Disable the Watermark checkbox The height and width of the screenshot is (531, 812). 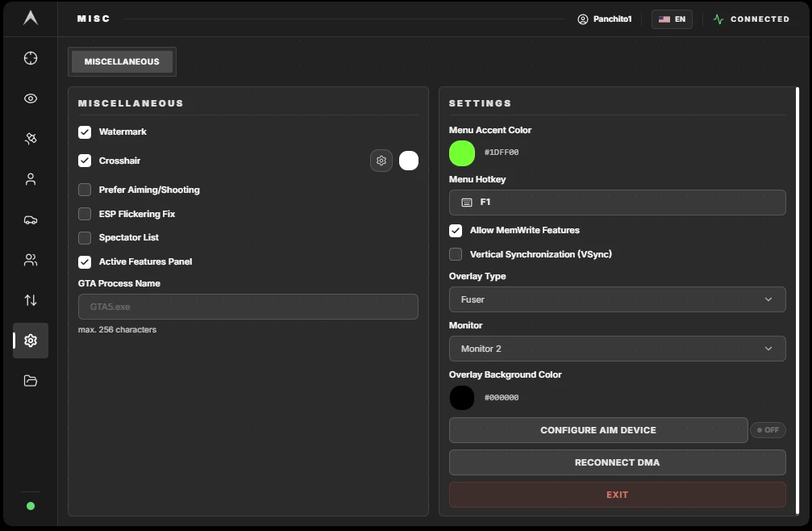pyautogui.click(x=85, y=132)
